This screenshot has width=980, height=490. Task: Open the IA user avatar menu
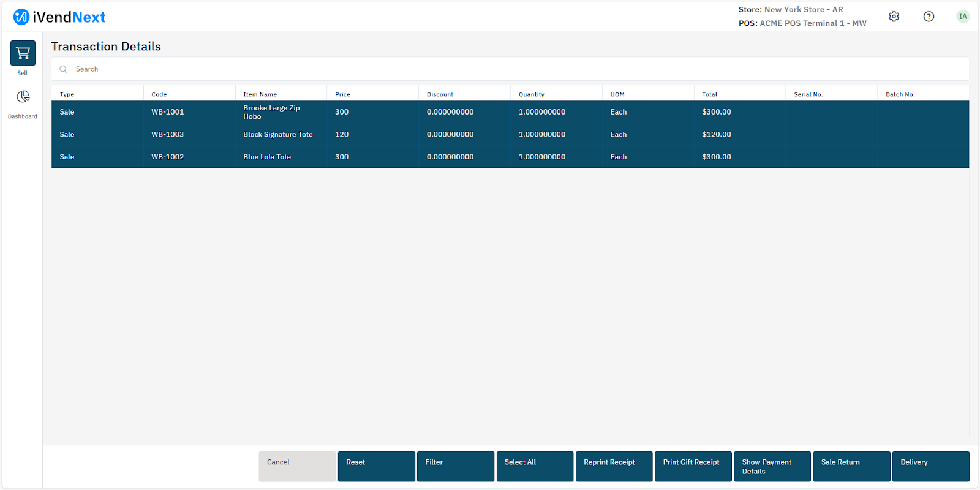pos(963,17)
